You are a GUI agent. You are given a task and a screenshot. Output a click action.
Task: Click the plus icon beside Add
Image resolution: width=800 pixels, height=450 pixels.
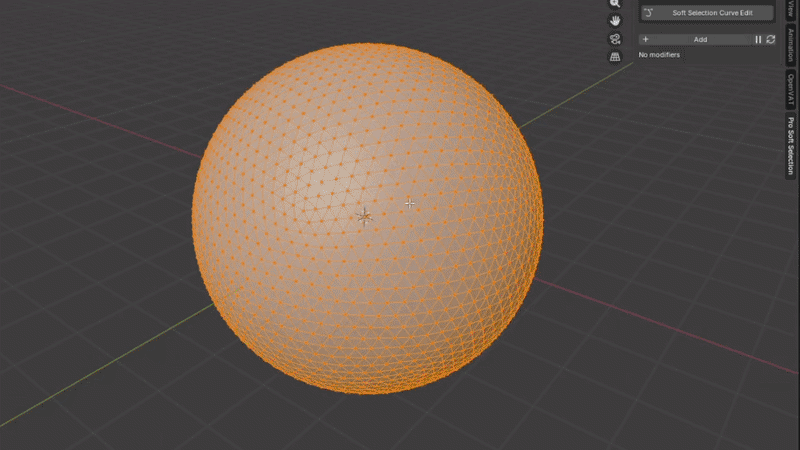[x=645, y=39]
